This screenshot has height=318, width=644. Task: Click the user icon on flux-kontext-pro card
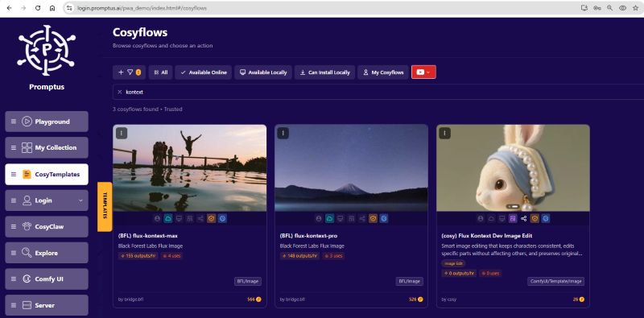click(318, 218)
